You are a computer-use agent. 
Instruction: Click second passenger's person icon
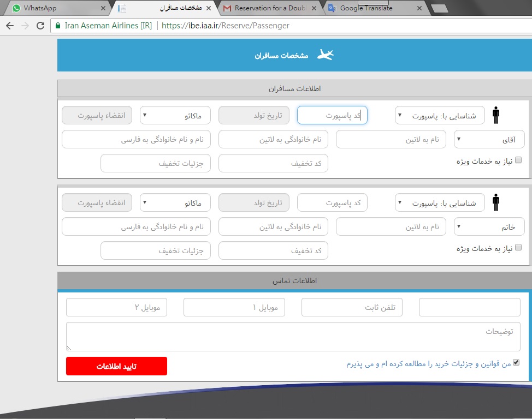point(496,202)
